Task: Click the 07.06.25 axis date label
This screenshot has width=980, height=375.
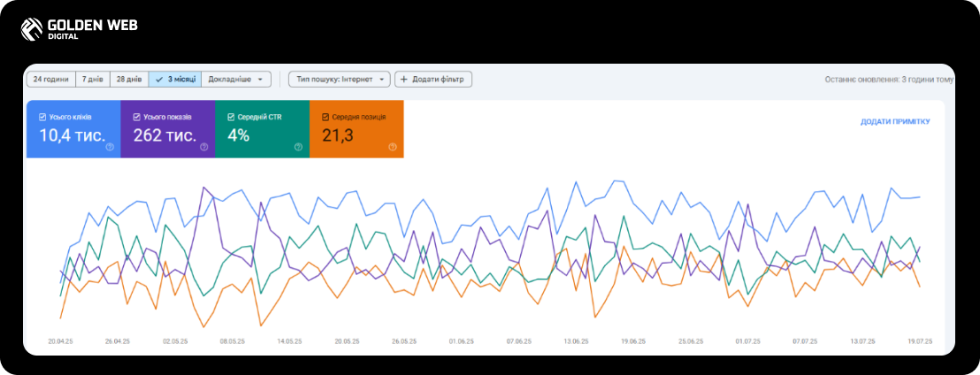Action: [x=519, y=341]
